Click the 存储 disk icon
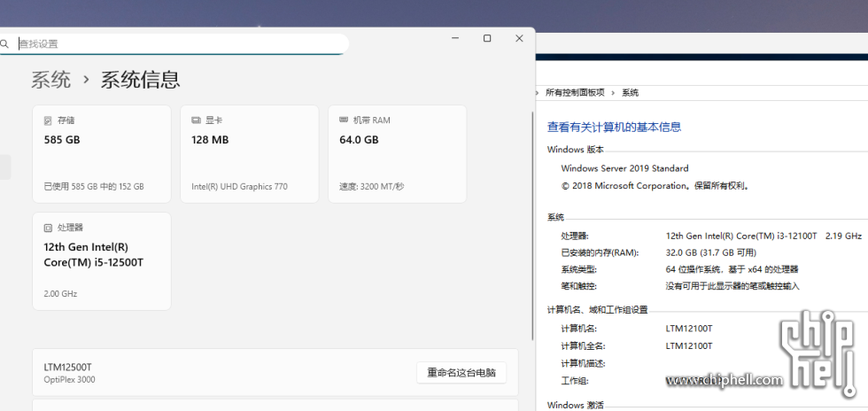The image size is (868, 411). point(48,120)
